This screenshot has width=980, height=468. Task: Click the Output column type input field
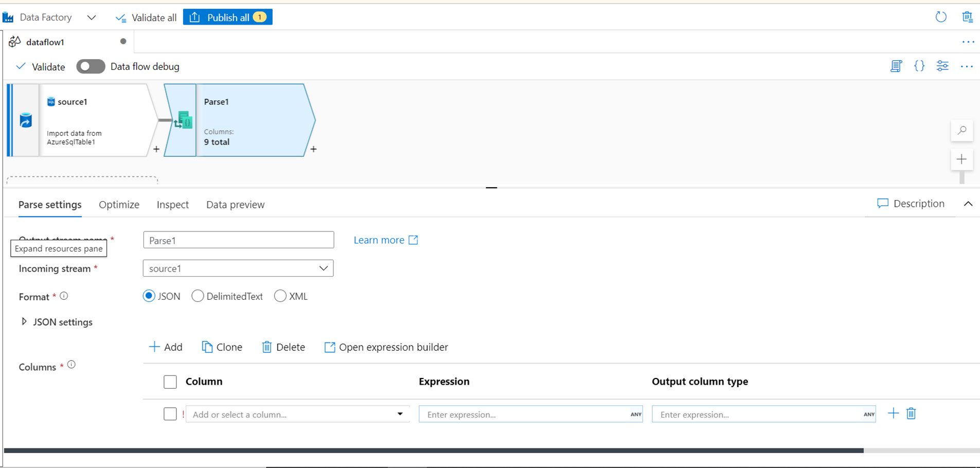click(x=764, y=414)
